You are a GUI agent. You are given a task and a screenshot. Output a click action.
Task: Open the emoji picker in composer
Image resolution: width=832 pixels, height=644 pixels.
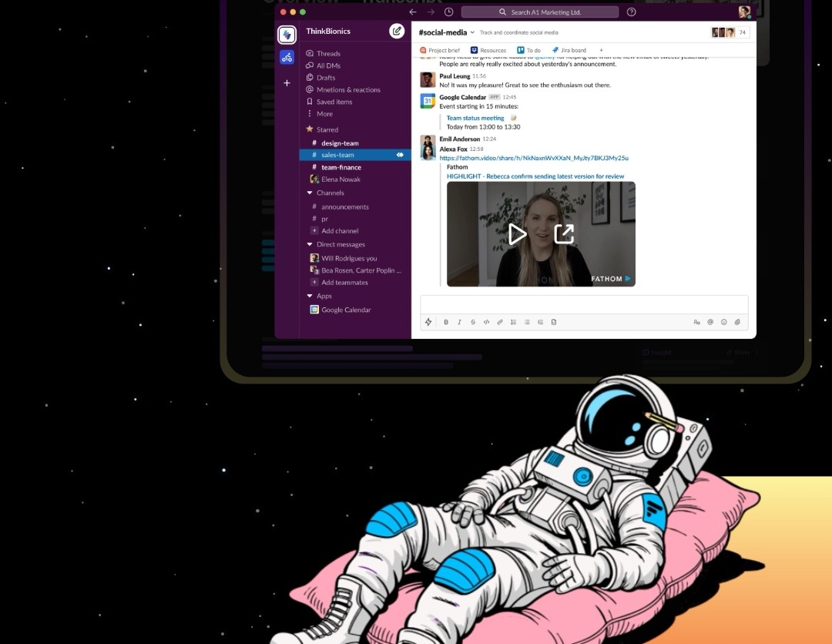723,322
